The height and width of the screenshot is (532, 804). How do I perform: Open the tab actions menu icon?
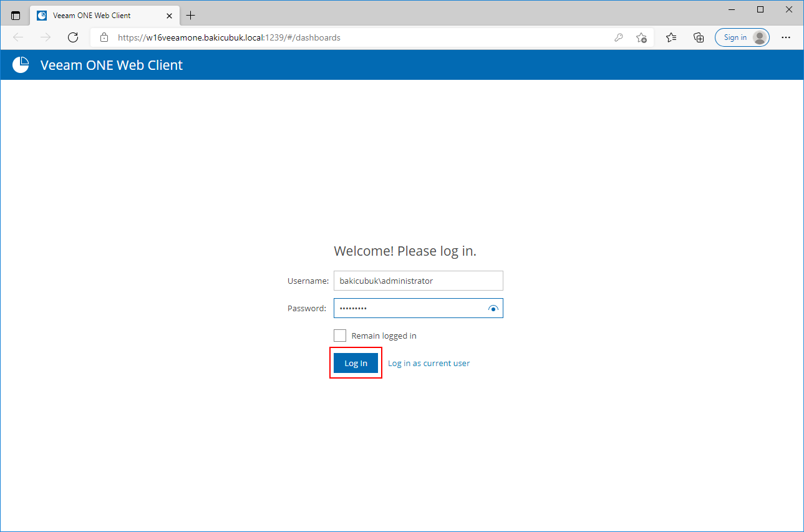coord(16,16)
